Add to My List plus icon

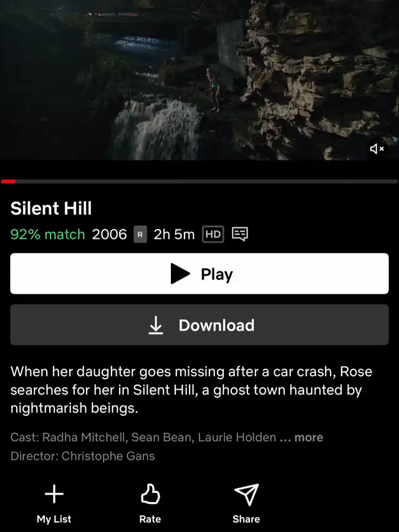click(54, 494)
